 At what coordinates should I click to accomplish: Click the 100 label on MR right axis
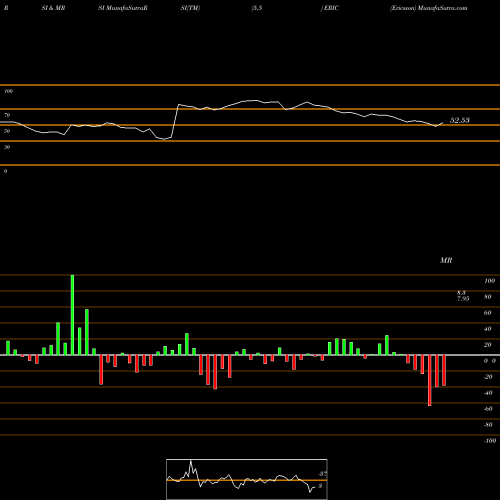point(489,281)
